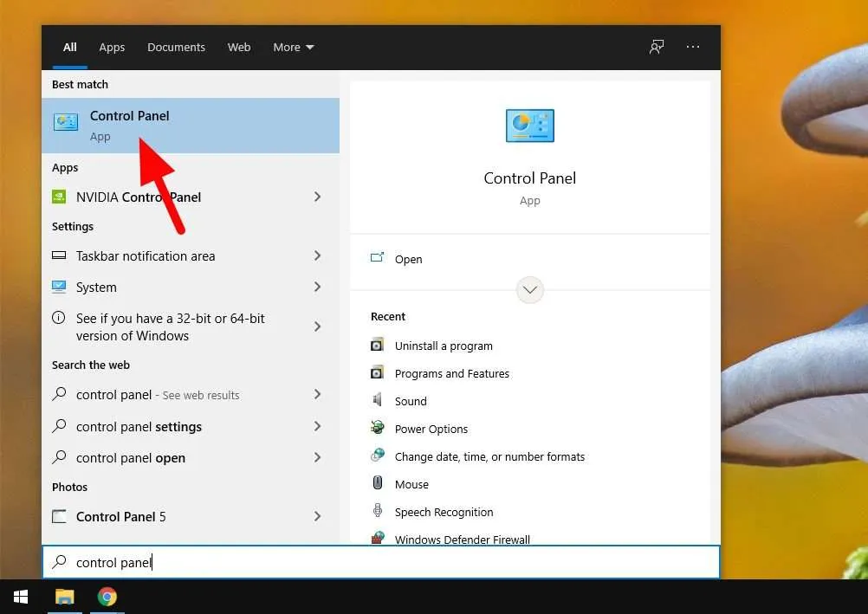
Task: Click the search icon beside 'control panel settings'
Action: (59, 426)
